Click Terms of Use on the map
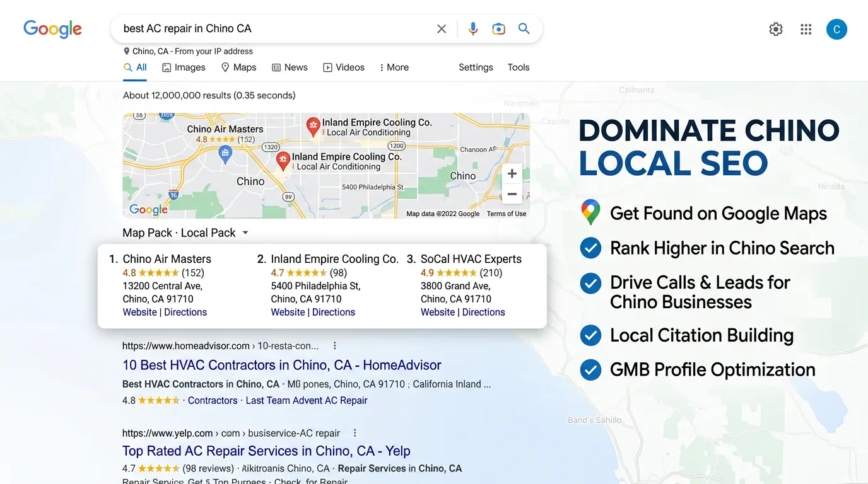Screen dimensions: 868x484 (x=507, y=214)
